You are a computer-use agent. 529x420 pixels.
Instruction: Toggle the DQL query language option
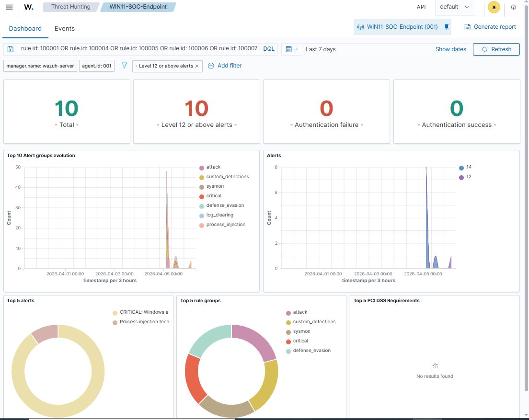tap(268, 49)
